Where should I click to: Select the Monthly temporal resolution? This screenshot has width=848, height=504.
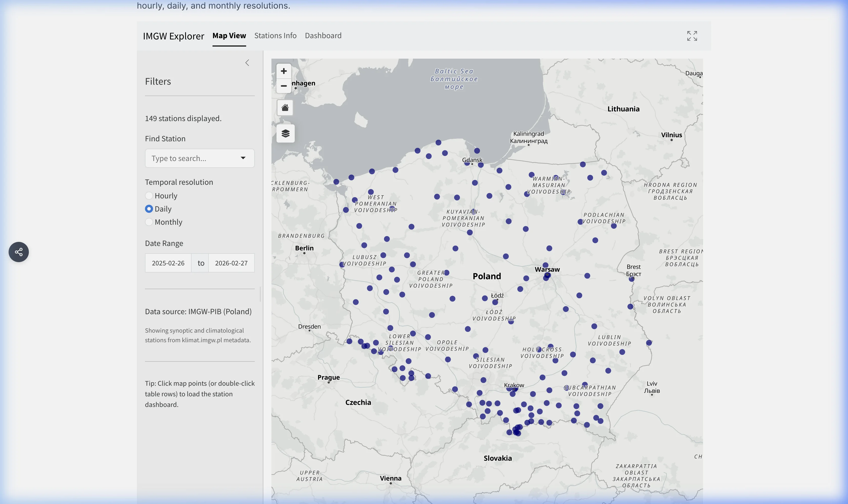[149, 222]
